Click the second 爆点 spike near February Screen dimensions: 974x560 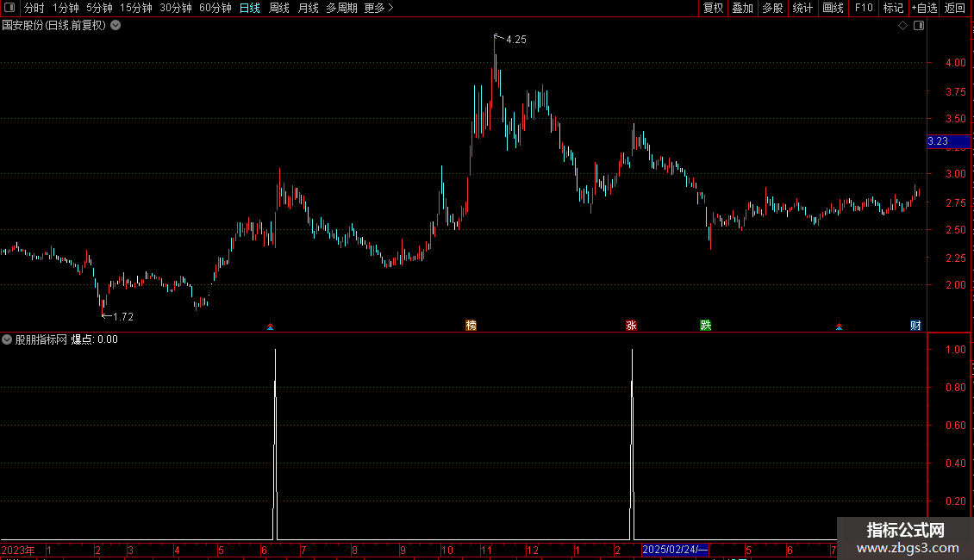633,444
